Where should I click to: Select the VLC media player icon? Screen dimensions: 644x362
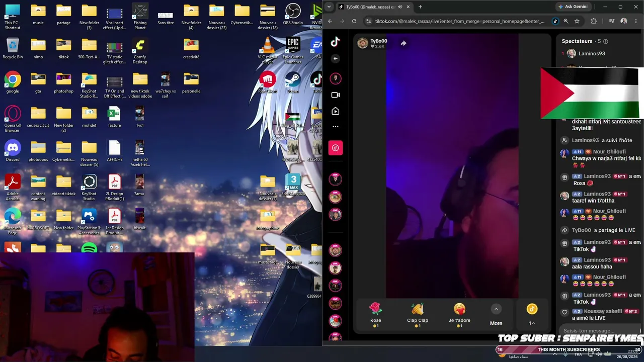pos(268,50)
